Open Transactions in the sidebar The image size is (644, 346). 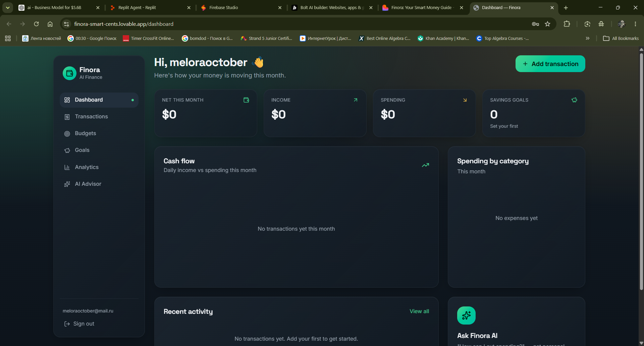[99, 117]
